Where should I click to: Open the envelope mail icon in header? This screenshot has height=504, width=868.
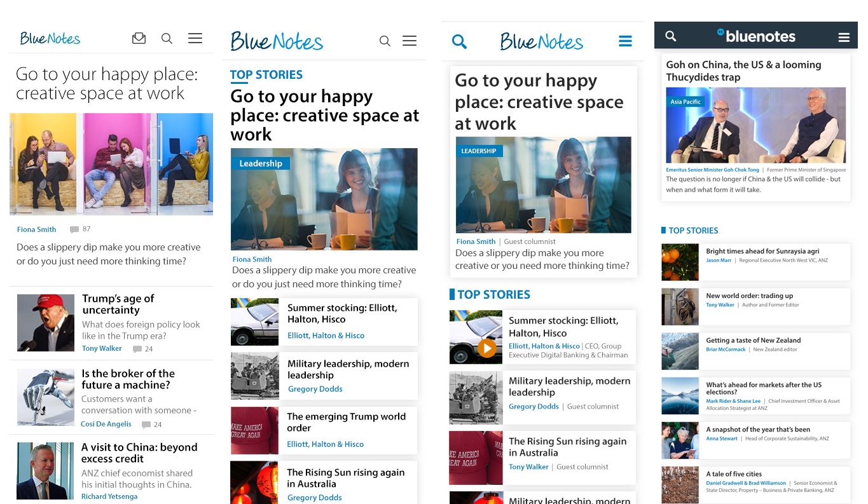(x=139, y=39)
